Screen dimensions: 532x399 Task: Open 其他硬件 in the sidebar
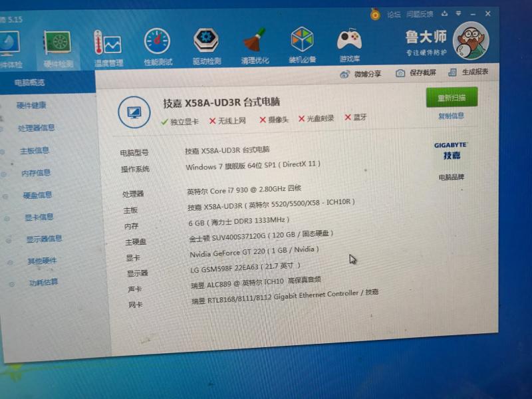pyautogui.click(x=42, y=261)
